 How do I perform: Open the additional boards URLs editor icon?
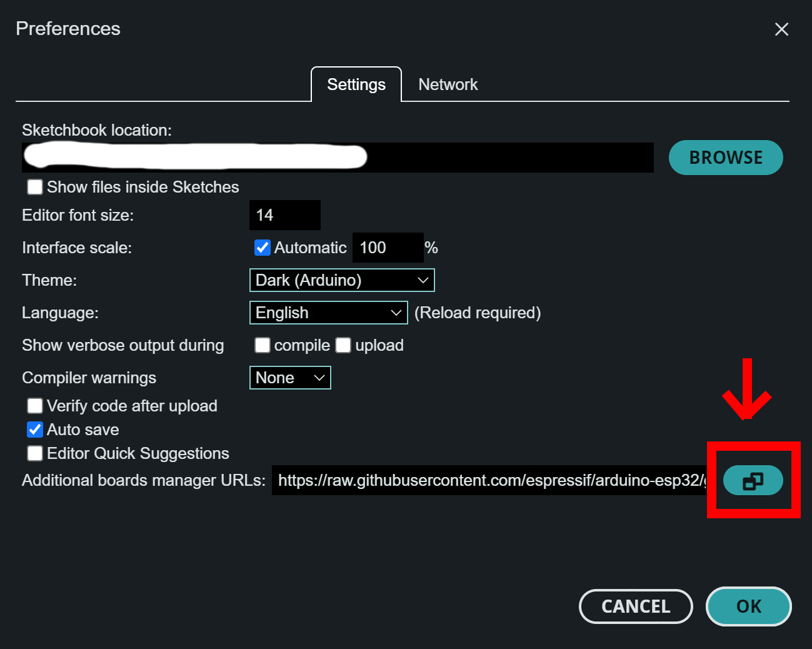[753, 481]
